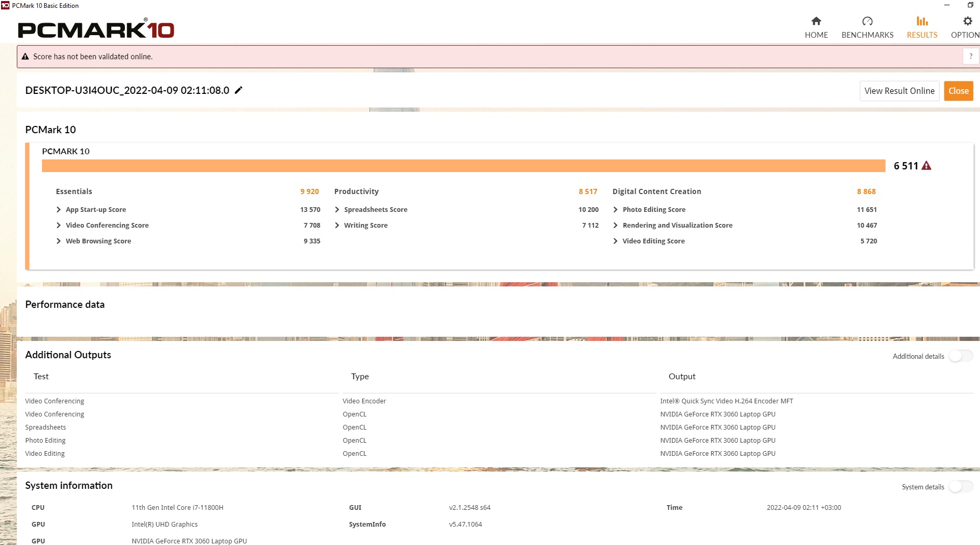Click the Video Encoder type cell

pos(364,401)
